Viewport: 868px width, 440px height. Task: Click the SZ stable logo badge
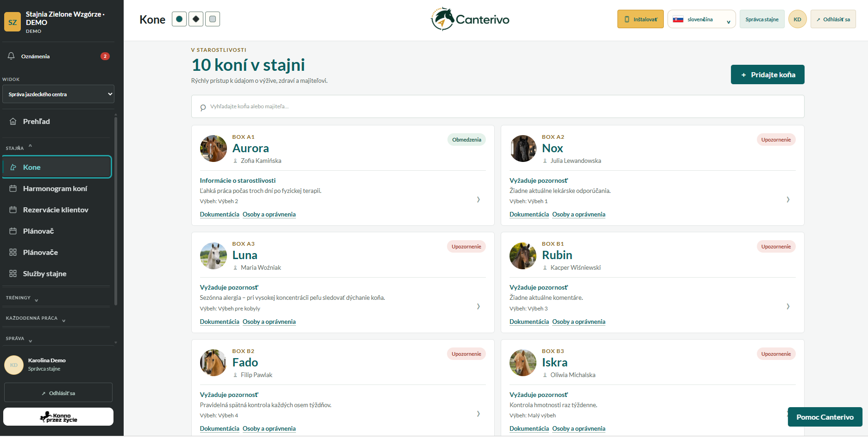(x=13, y=22)
